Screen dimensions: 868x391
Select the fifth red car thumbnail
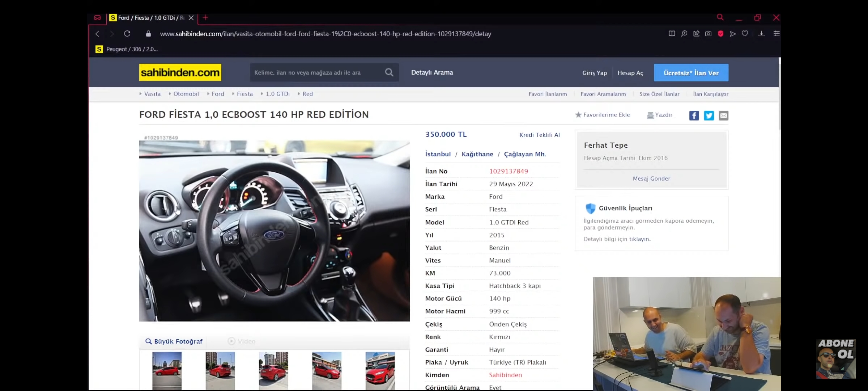(x=380, y=371)
